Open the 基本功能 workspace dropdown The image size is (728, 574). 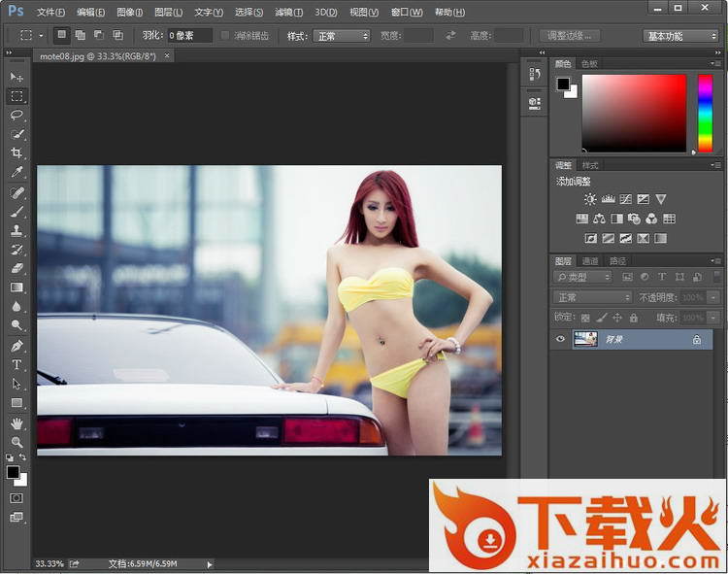click(x=680, y=36)
